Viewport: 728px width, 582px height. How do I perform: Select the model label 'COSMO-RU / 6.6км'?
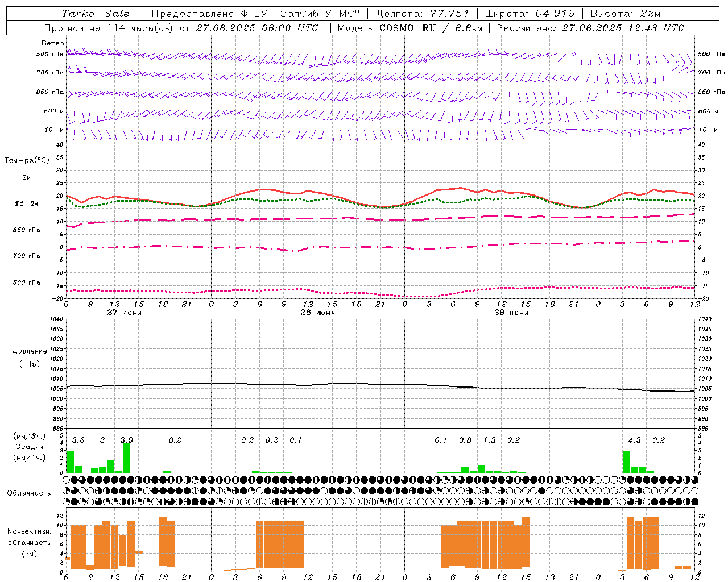point(431,28)
